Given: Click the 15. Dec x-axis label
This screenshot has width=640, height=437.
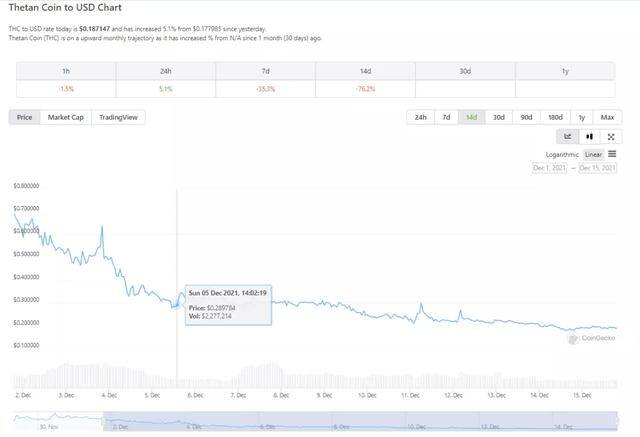Looking at the screenshot, I should point(582,395).
